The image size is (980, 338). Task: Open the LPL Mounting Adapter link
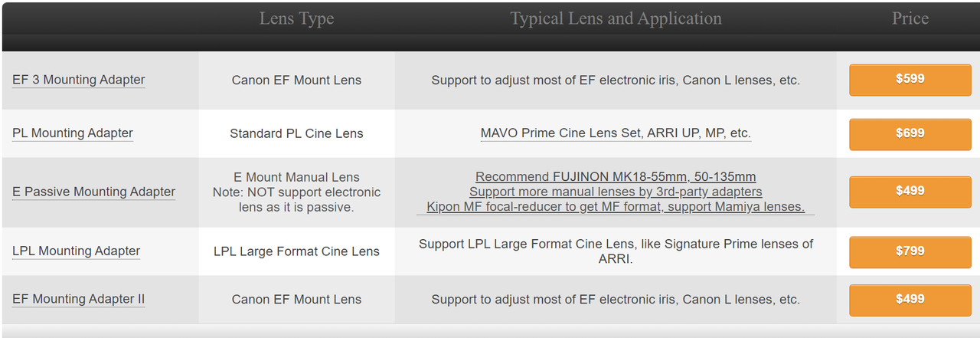[76, 251]
